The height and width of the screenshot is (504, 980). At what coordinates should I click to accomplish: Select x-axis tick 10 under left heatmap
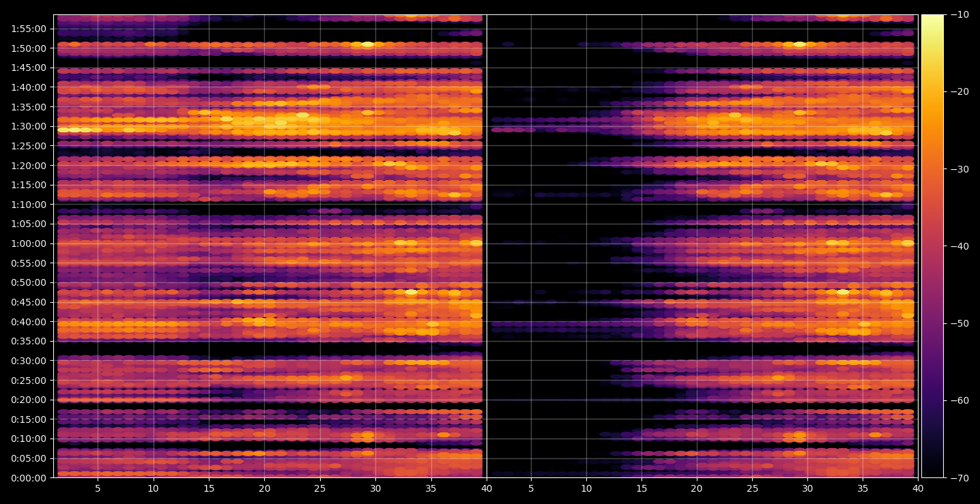154,488
